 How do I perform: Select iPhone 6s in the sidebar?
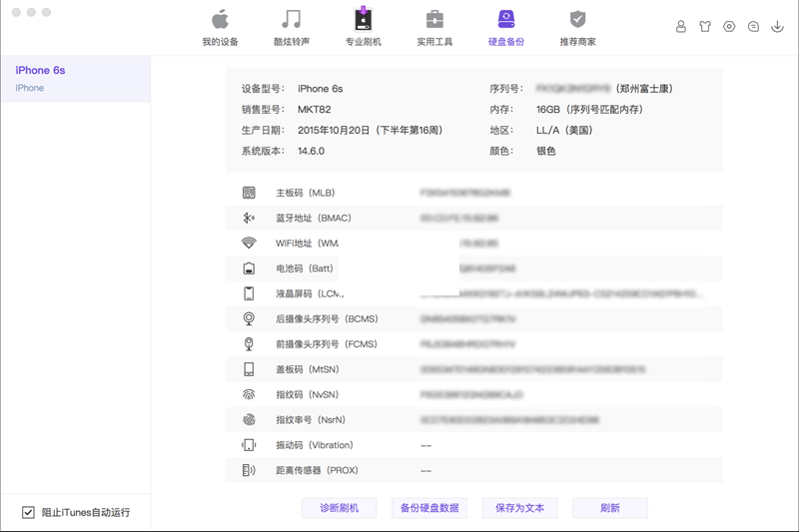tap(76, 79)
